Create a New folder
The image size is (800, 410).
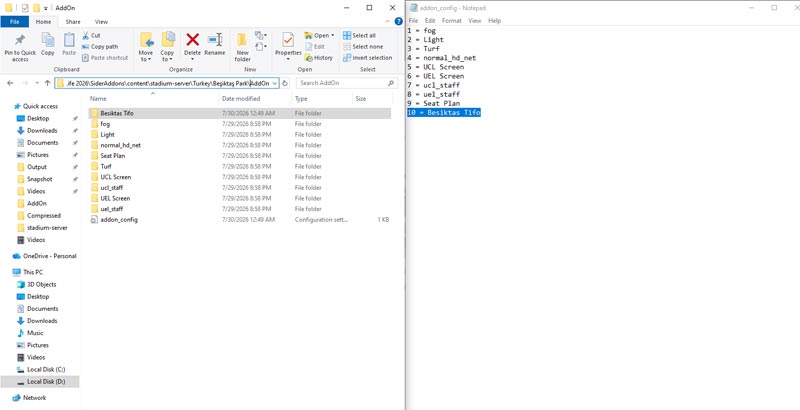point(242,47)
